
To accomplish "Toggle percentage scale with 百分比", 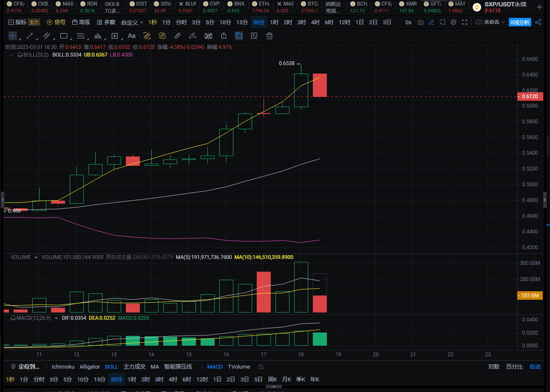I will [514, 366].
